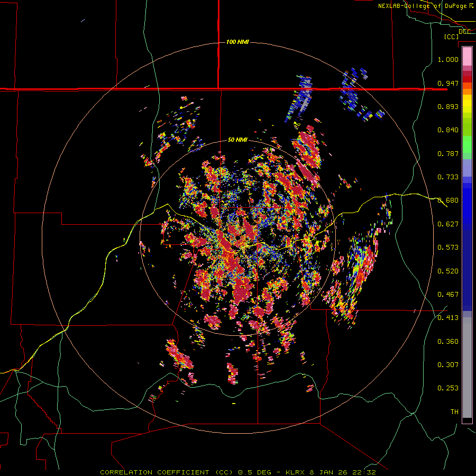The image size is (476, 476).
Task: Select the 0.733 color scale label
Action: pos(448,177)
